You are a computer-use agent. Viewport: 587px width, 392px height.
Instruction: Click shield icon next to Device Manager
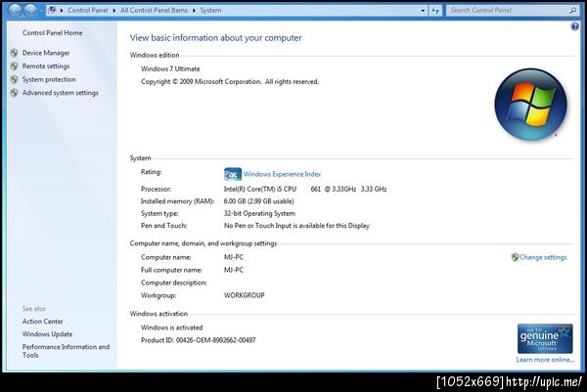[15, 53]
